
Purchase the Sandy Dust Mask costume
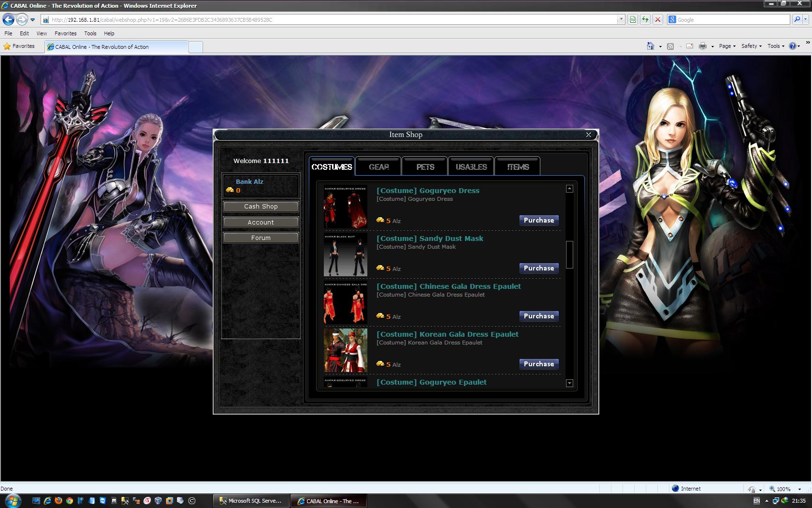click(x=539, y=268)
